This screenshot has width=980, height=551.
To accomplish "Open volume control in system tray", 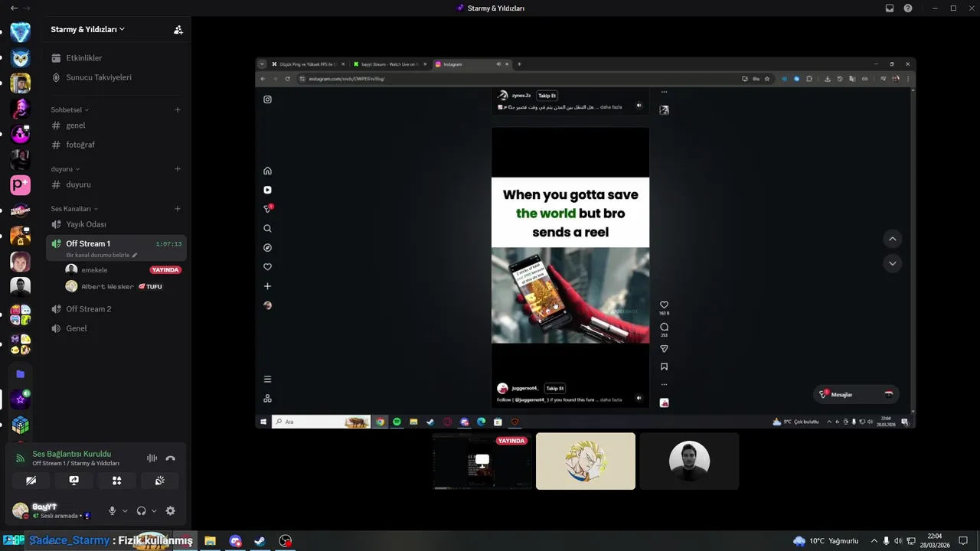I will [x=898, y=541].
